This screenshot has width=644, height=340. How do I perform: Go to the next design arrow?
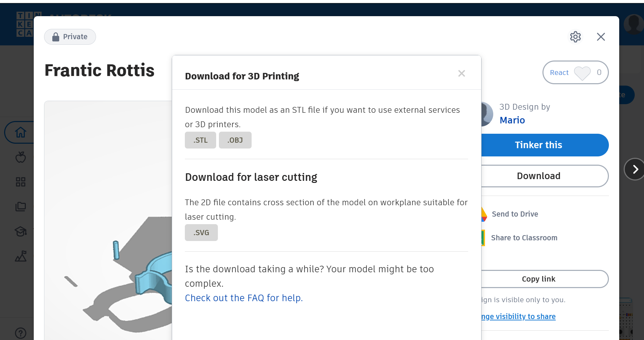click(635, 169)
